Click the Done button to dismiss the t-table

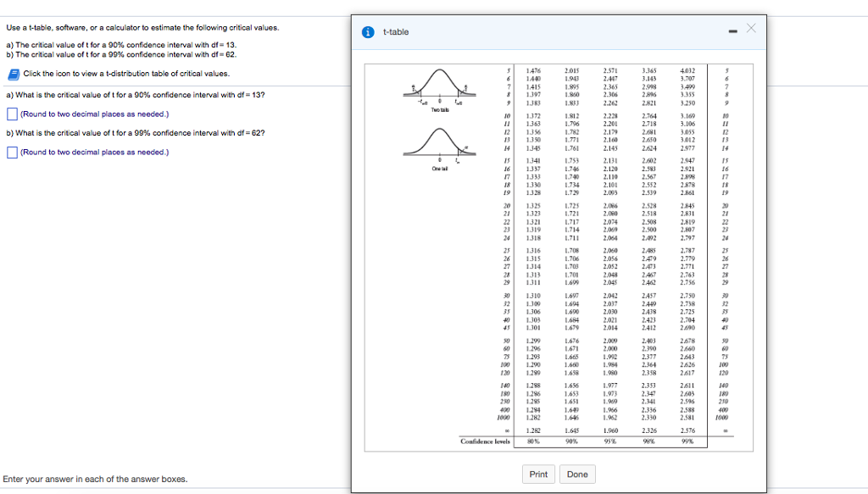pyautogui.click(x=579, y=475)
